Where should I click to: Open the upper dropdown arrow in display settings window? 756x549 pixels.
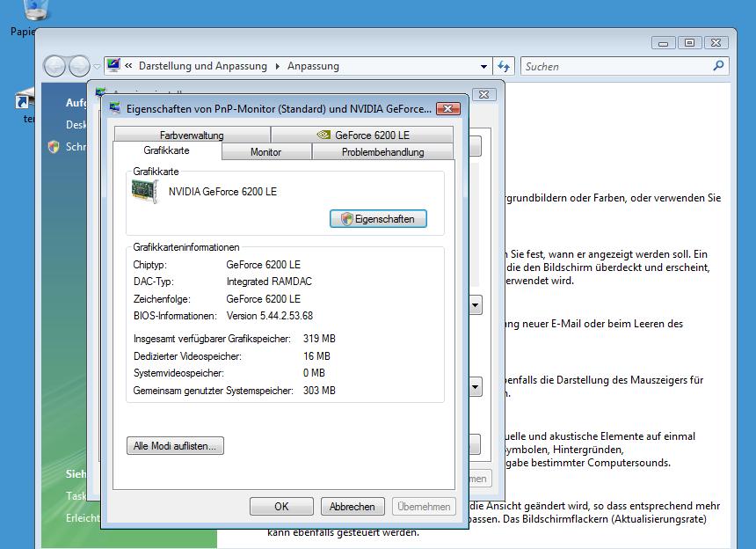[x=476, y=305]
